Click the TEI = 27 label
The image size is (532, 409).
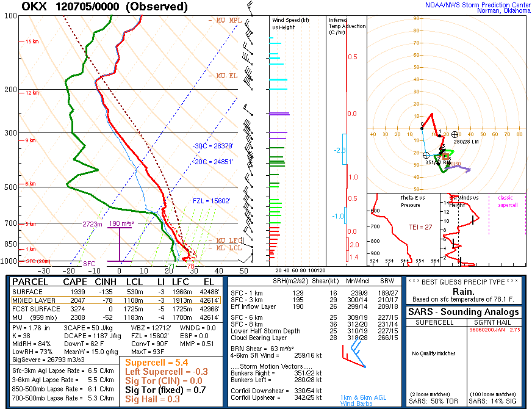pos(420,227)
